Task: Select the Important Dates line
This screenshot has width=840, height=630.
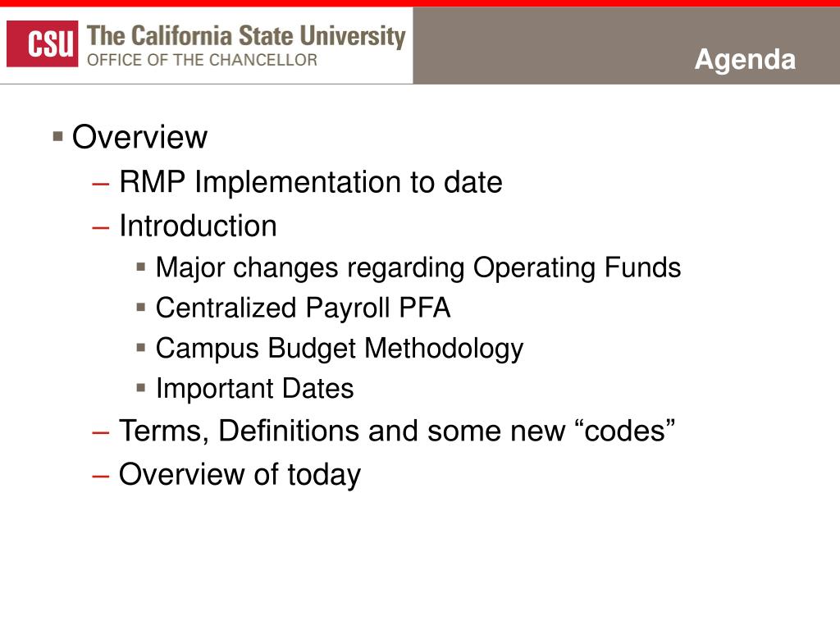Action: [254, 388]
